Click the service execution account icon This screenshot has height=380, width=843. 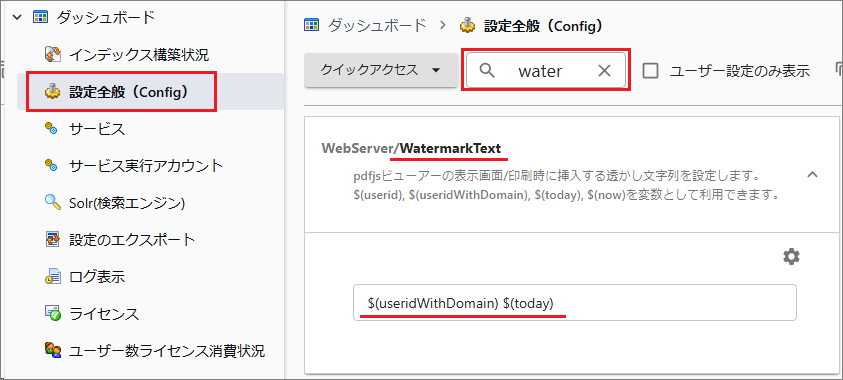[x=51, y=166]
